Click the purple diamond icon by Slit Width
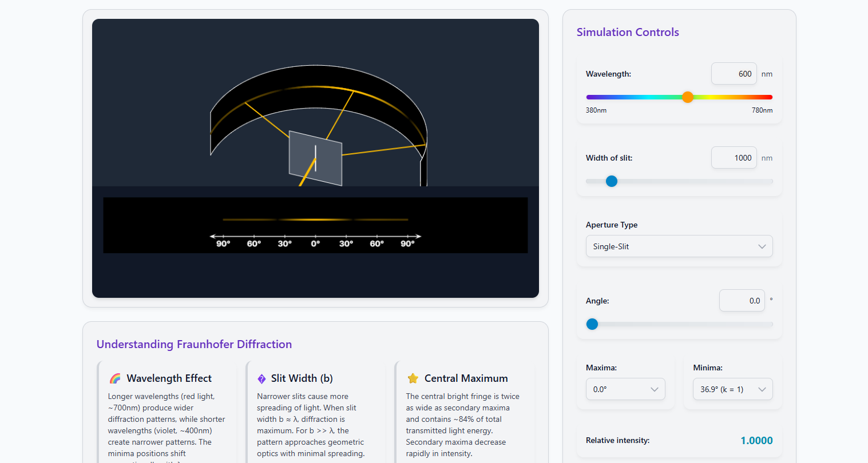 (x=261, y=378)
